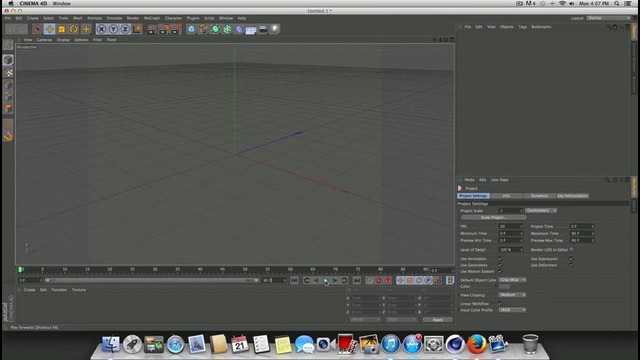640x360 pixels.
Task: Click the Maximum Time field
Action: coord(582,233)
